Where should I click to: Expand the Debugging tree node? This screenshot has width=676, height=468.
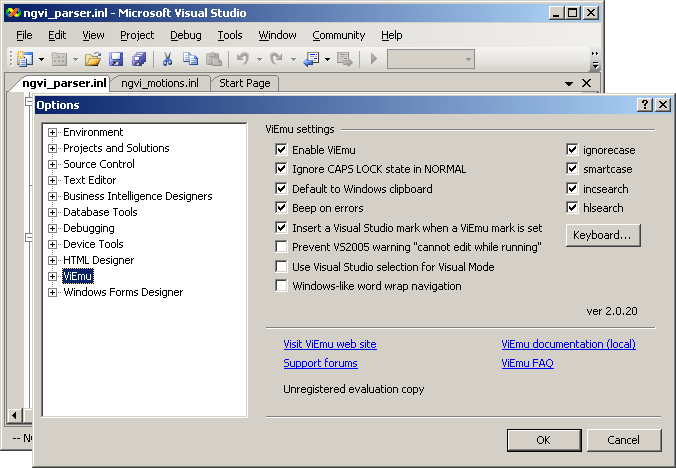(53, 228)
